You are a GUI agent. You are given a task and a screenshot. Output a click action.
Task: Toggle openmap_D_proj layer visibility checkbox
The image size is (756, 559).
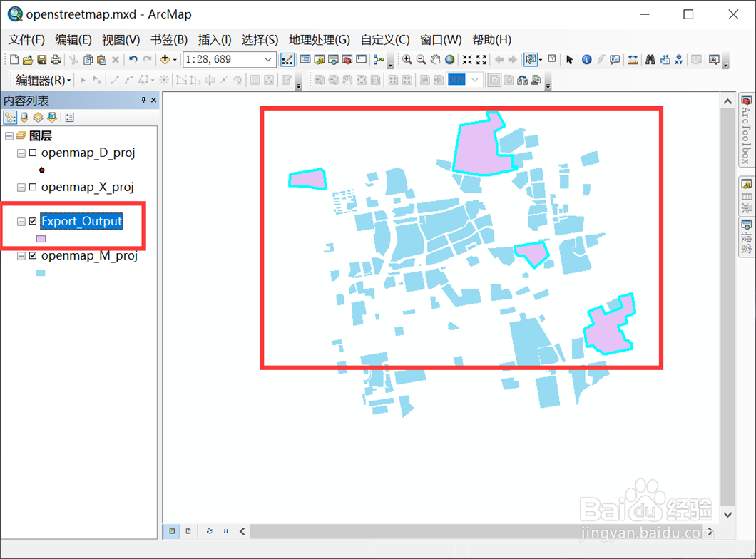click(x=33, y=153)
